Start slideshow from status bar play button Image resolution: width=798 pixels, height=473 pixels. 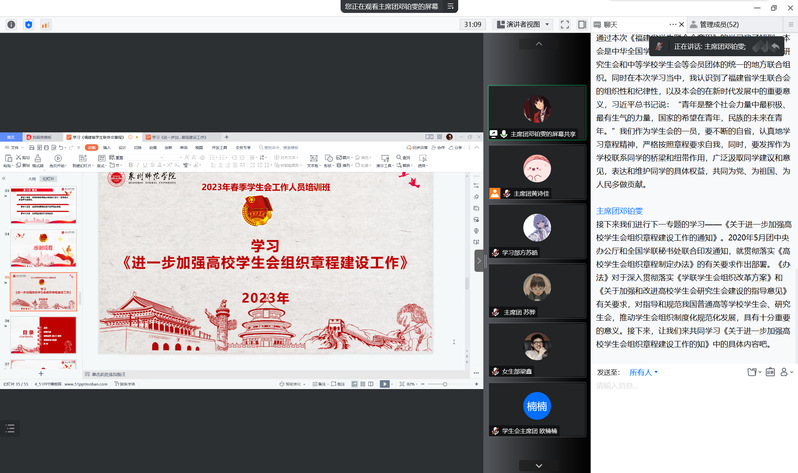(x=385, y=384)
